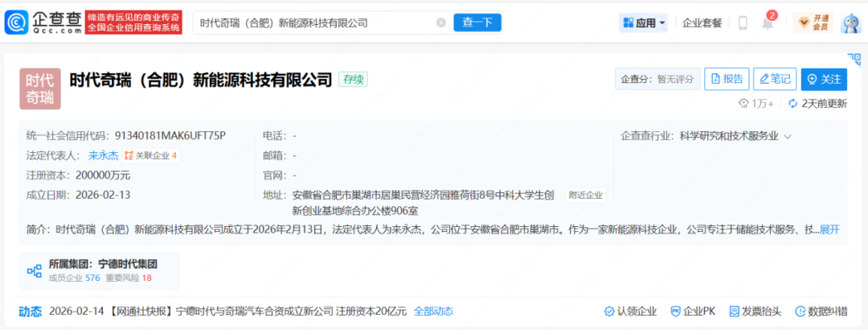
Task: Click the mobile phone icon in the header
Action: click(743, 23)
